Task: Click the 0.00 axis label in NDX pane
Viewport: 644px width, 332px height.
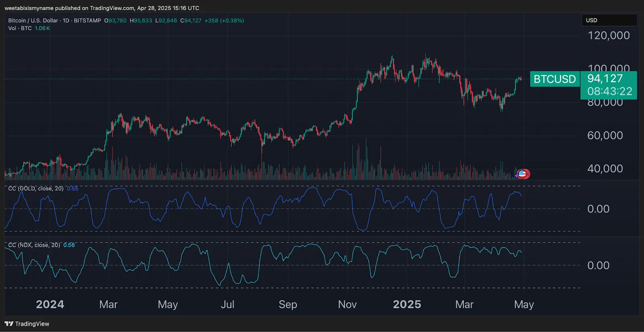Action: (x=598, y=265)
